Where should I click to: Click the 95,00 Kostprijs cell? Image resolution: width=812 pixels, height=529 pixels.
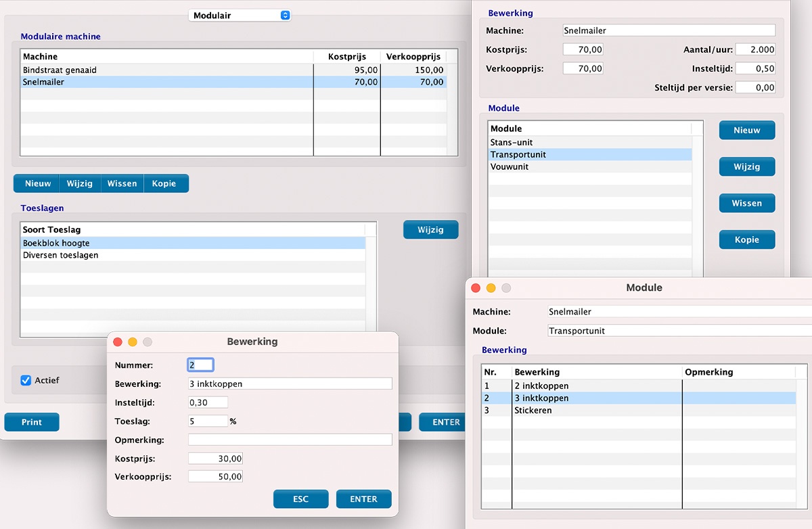[x=347, y=70]
